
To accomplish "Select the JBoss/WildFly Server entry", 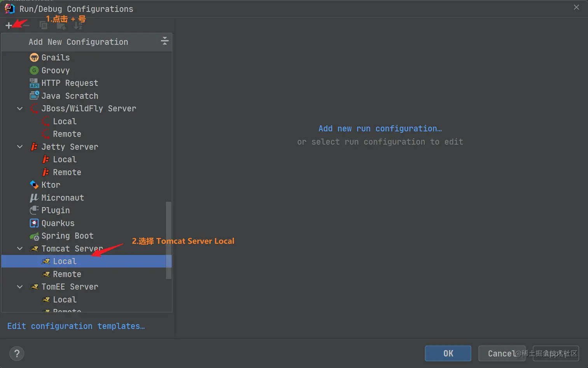I will tap(86, 109).
